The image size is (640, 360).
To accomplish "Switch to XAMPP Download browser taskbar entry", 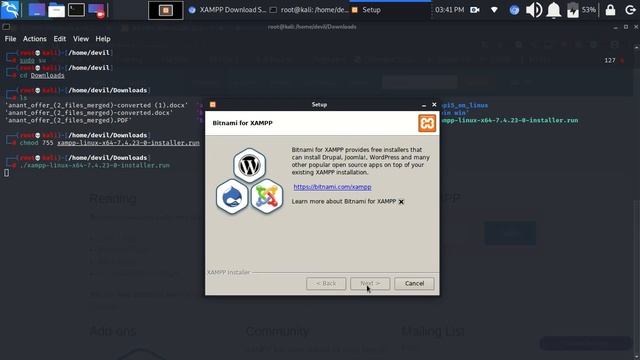I will click(227, 10).
